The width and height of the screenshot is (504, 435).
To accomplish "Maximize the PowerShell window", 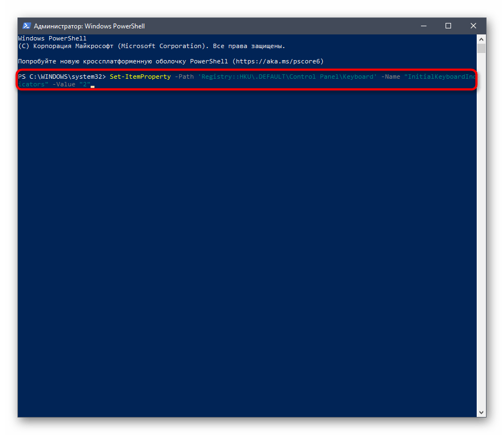I will tap(448, 26).
